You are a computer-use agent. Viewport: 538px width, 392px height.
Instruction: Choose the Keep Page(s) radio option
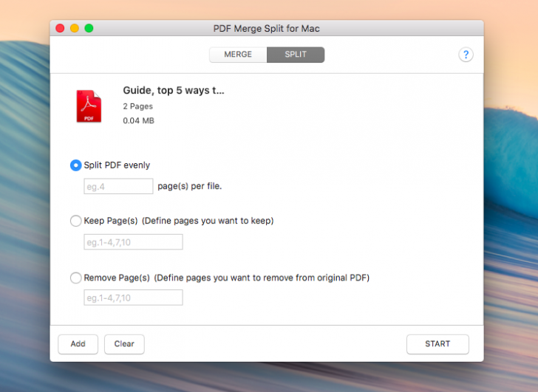pos(76,221)
